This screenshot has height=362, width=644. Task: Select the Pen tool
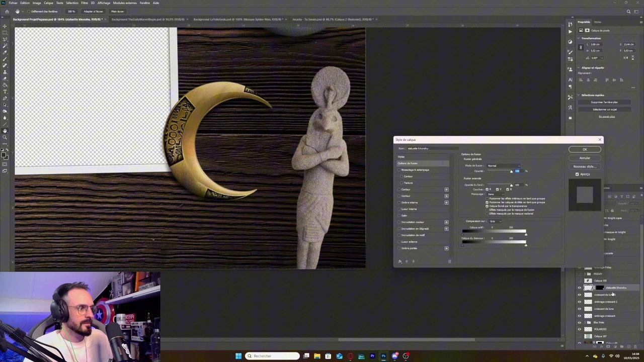pyautogui.click(x=5, y=98)
